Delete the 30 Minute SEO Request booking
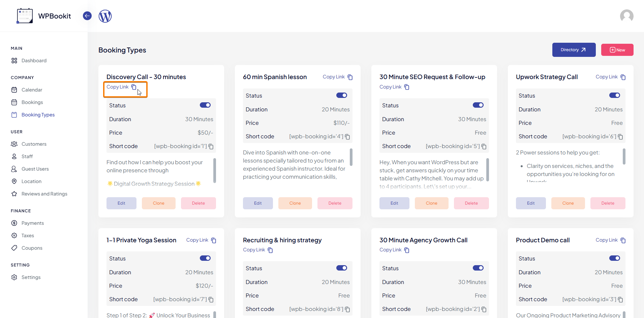This screenshot has width=644, height=318. (471, 203)
